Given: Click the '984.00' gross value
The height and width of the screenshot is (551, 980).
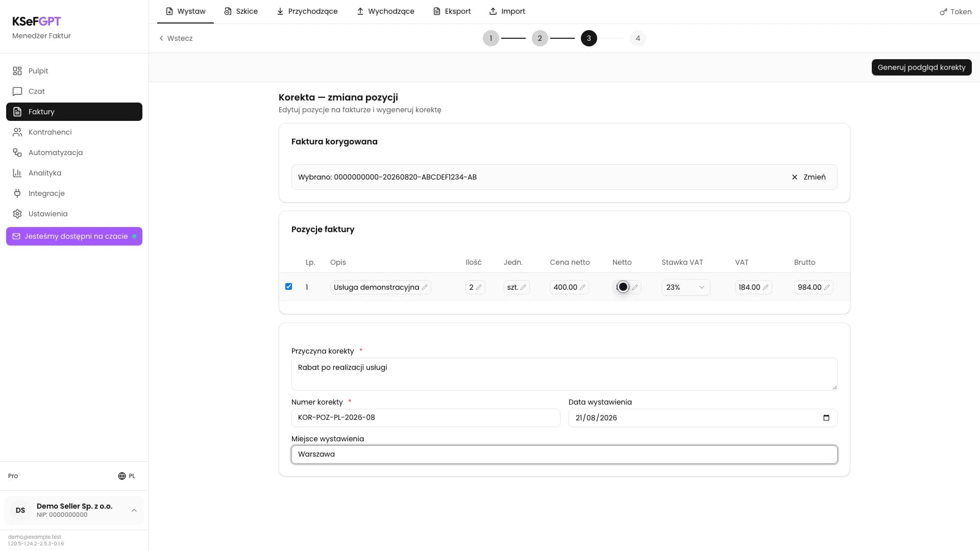Looking at the screenshot, I should pyautogui.click(x=810, y=287).
